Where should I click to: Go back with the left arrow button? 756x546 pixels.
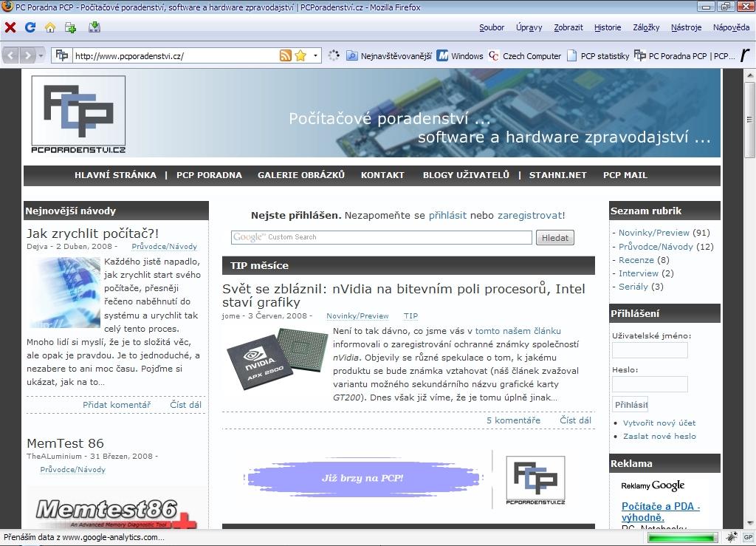[11, 55]
